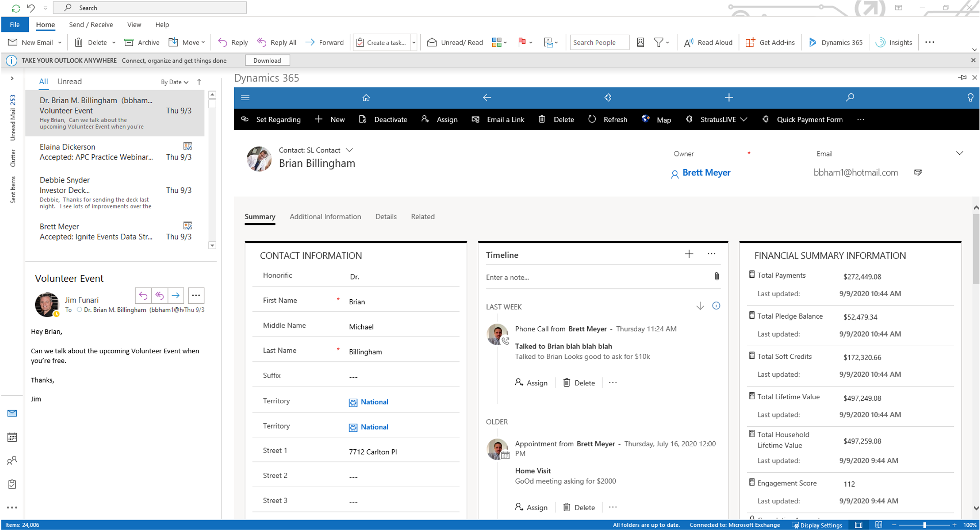
Task: Pin the Dynamics 365 pane
Action: [x=962, y=78]
